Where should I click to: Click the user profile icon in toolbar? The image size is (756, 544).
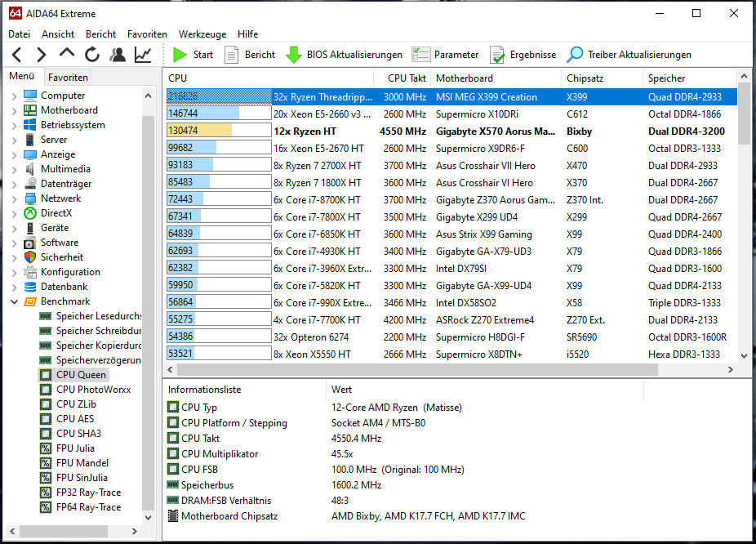(x=118, y=55)
